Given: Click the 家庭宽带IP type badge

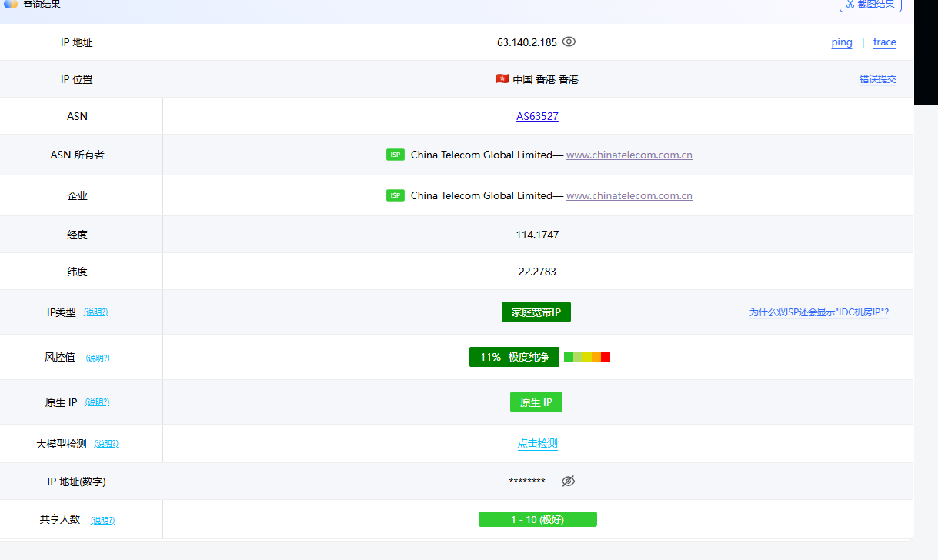Looking at the screenshot, I should click(x=536, y=312).
